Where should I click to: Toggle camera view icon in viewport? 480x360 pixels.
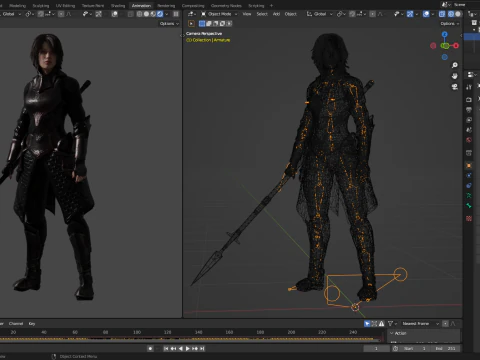pos(455,87)
